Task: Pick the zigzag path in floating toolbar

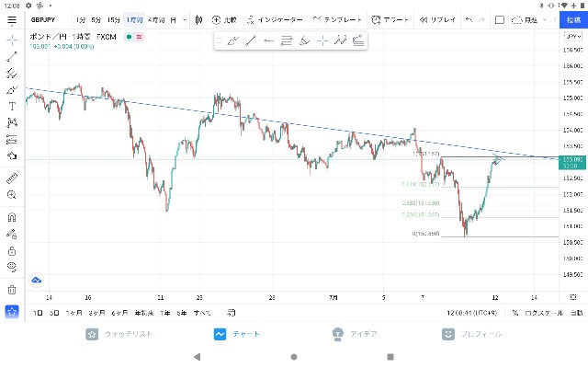Action: (x=341, y=40)
